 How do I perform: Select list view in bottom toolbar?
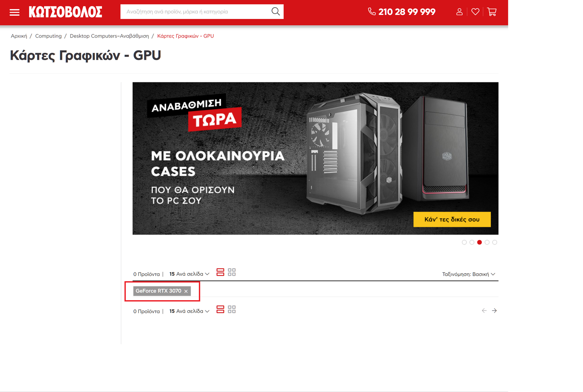tap(220, 309)
